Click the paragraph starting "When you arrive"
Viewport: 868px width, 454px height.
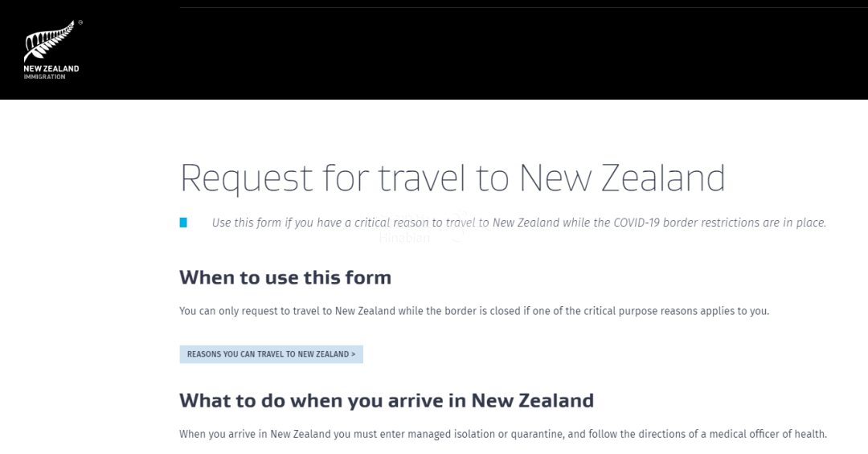click(x=502, y=434)
